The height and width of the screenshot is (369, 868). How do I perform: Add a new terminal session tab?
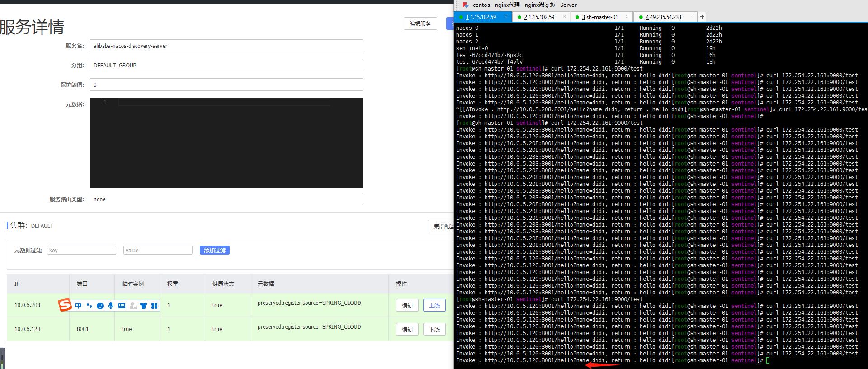[x=702, y=17]
